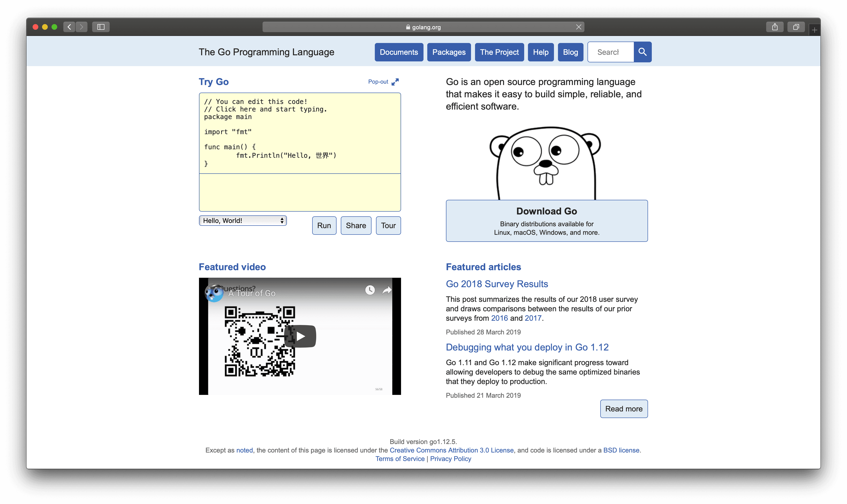Open the Hello, World! example selector
The height and width of the screenshot is (504, 847).
coord(242,220)
